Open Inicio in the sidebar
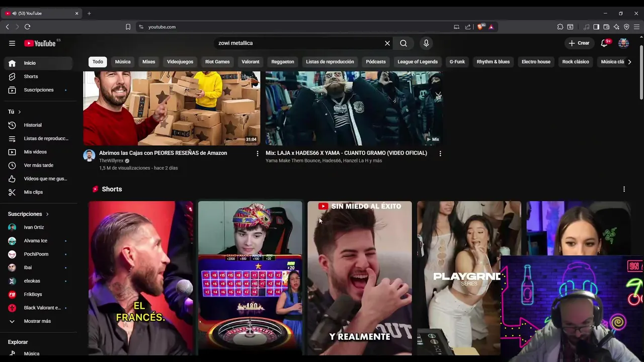This screenshot has height=362, width=644. [x=38, y=63]
